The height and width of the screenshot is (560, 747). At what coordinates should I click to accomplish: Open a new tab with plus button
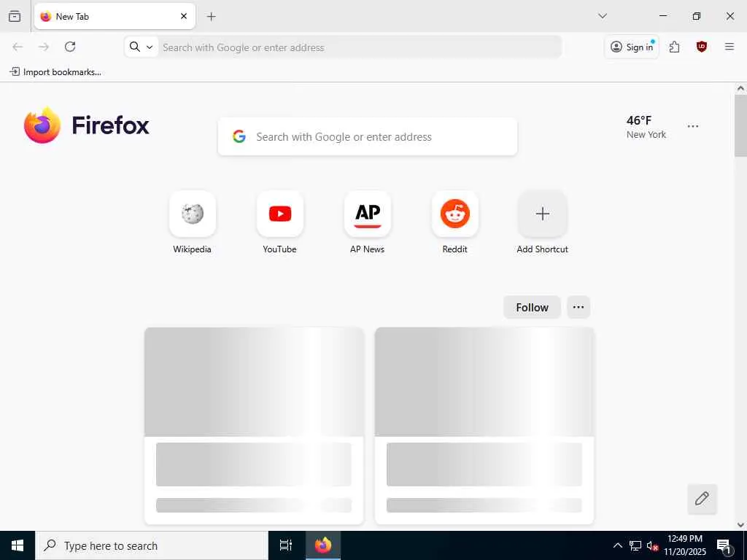211,16
